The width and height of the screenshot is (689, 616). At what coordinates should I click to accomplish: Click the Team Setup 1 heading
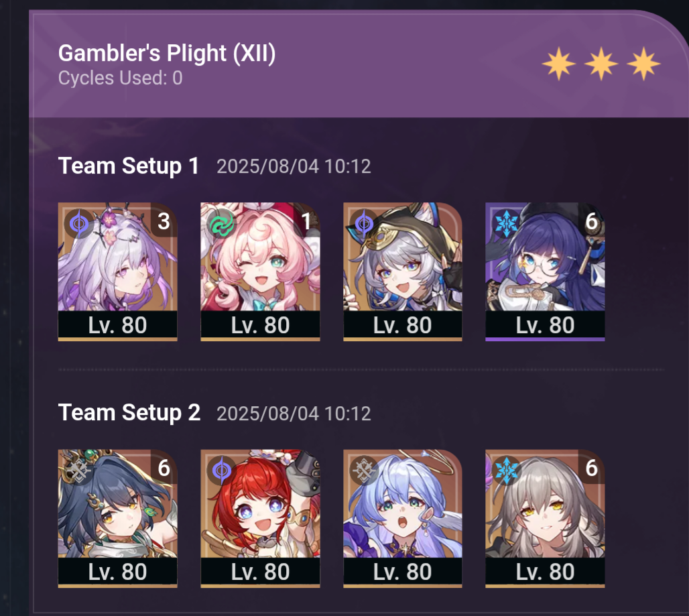pos(128,166)
